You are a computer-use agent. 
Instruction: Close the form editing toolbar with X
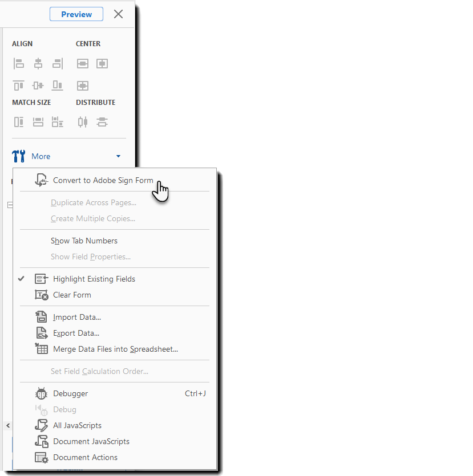[118, 14]
